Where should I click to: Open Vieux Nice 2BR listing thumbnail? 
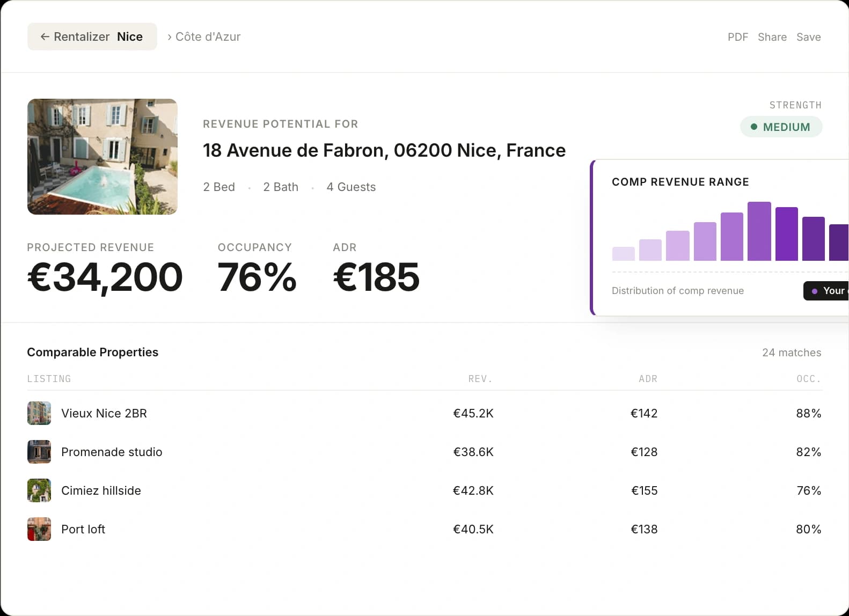coord(39,413)
